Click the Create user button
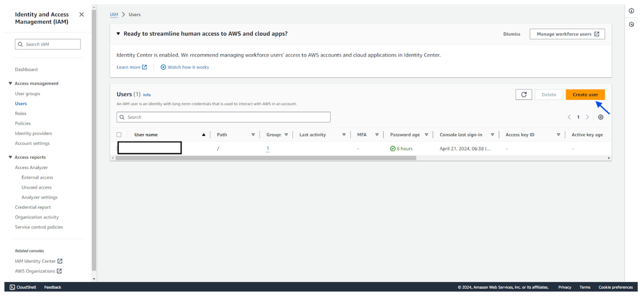 tap(585, 94)
